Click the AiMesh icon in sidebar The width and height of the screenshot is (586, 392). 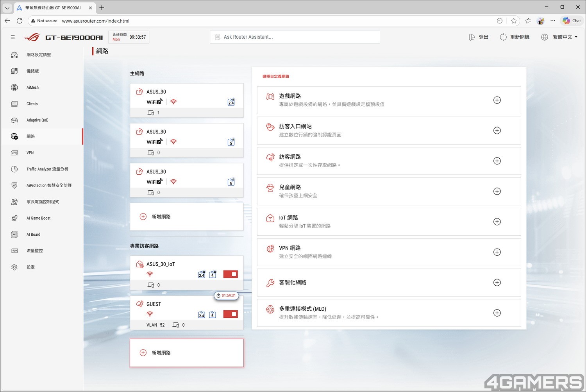point(14,88)
